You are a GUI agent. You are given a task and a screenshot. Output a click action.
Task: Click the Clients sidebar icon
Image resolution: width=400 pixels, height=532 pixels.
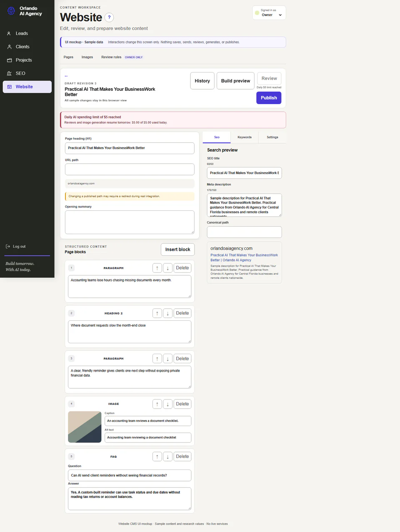(x=9, y=47)
